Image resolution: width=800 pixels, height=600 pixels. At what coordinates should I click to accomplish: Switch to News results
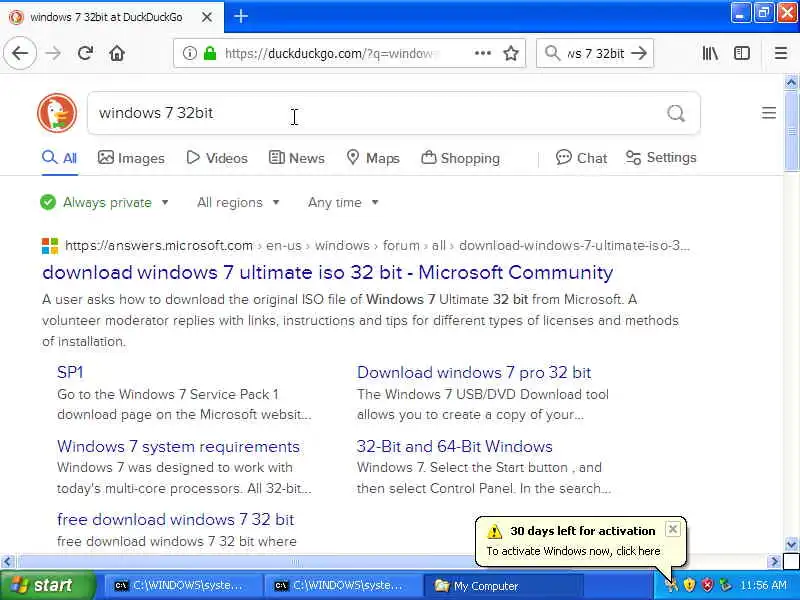tap(297, 158)
